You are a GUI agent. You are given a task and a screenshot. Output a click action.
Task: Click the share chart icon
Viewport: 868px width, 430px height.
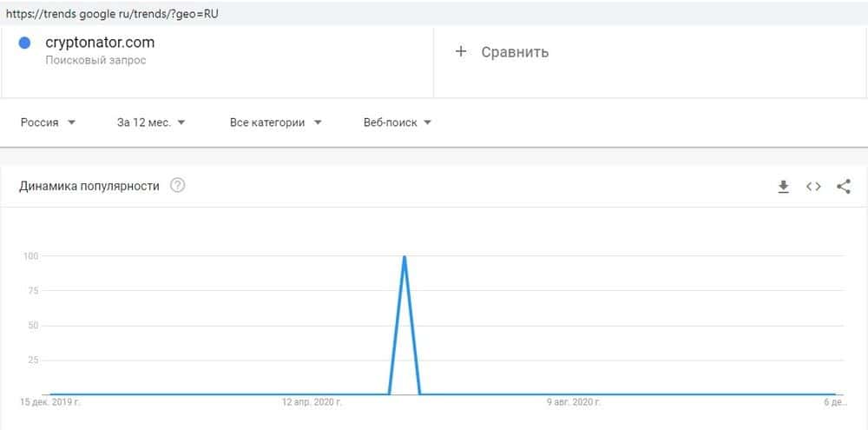point(844,186)
